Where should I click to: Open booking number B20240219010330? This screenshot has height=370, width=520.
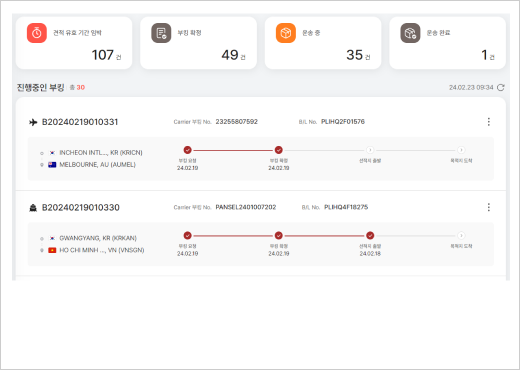(81, 208)
